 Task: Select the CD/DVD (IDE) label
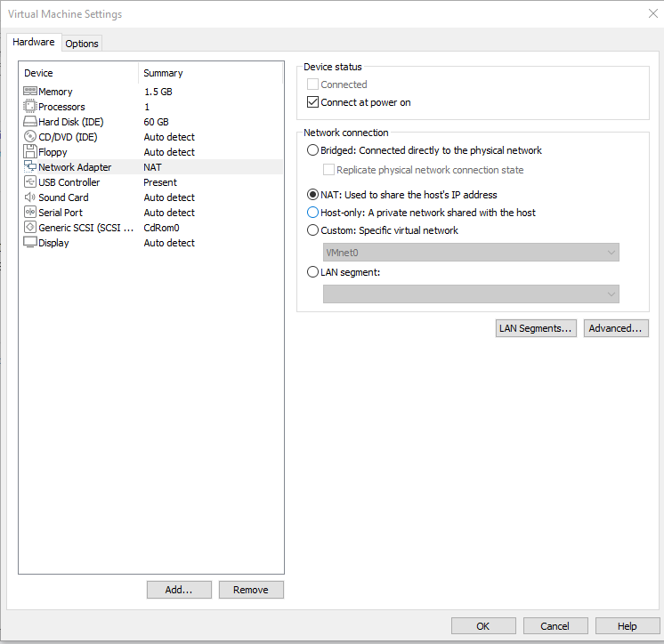click(68, 137)
